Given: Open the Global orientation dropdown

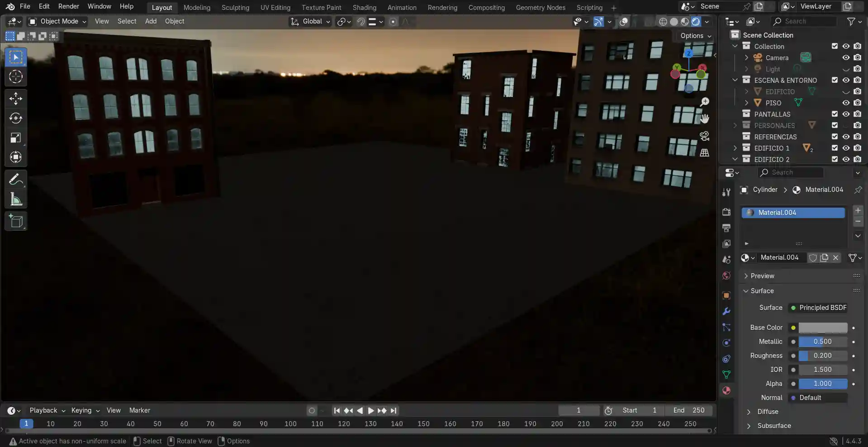Looking at the screenshot, I should click(310, 21).
